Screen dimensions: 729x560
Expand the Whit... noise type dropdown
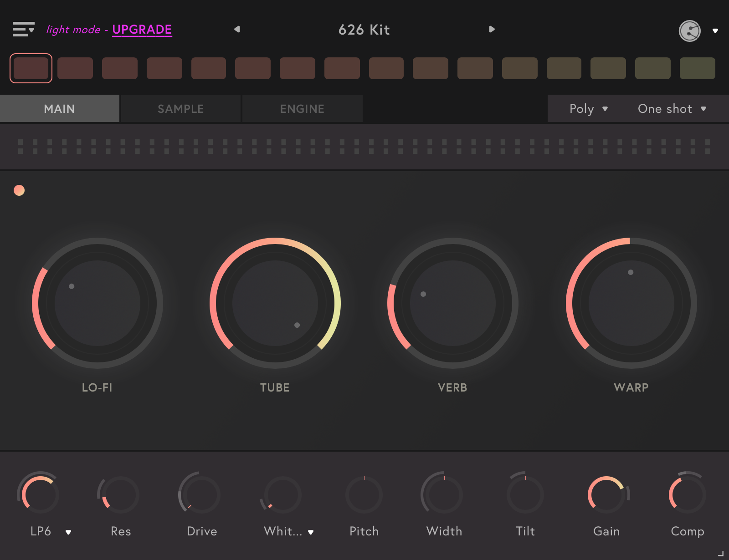coord(311,532)
